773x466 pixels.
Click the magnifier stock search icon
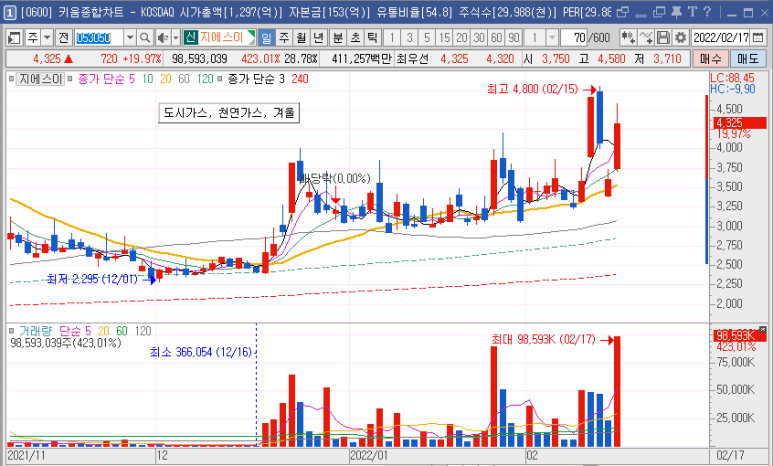pyautogui.click(x=144, y=37)
